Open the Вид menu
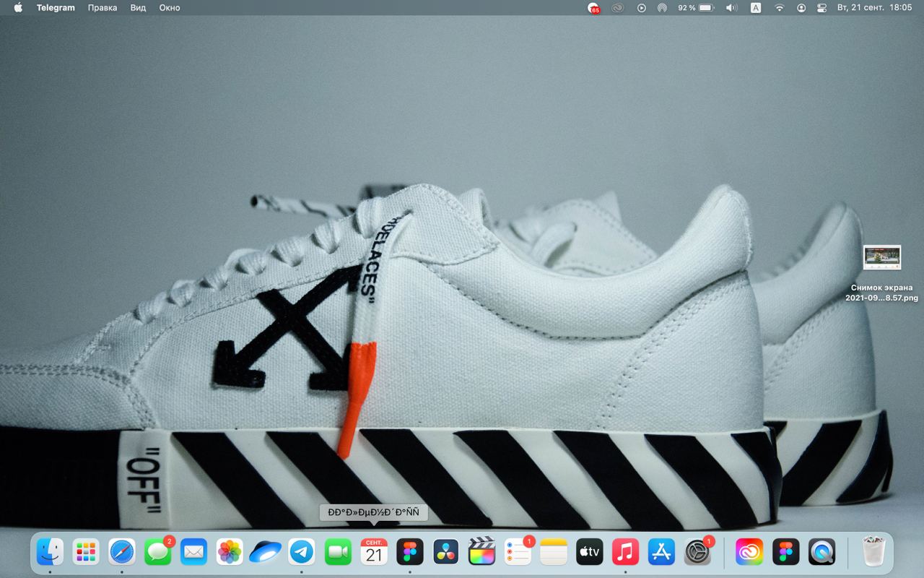 (138, 7)
